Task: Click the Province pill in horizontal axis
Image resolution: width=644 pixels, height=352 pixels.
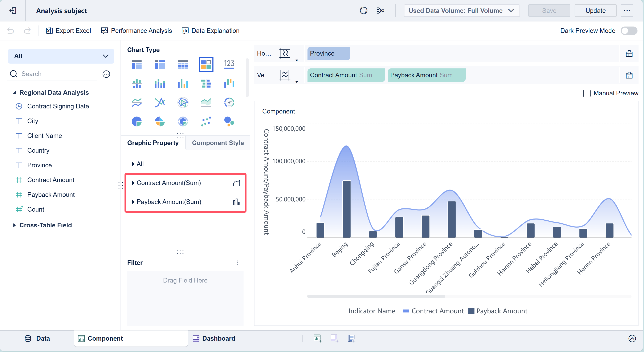Action: pos(329,53)
